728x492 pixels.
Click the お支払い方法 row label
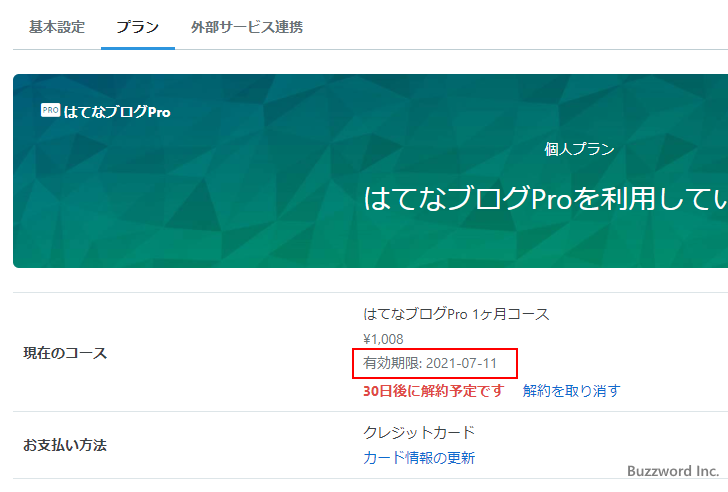[x=65, y=445]
